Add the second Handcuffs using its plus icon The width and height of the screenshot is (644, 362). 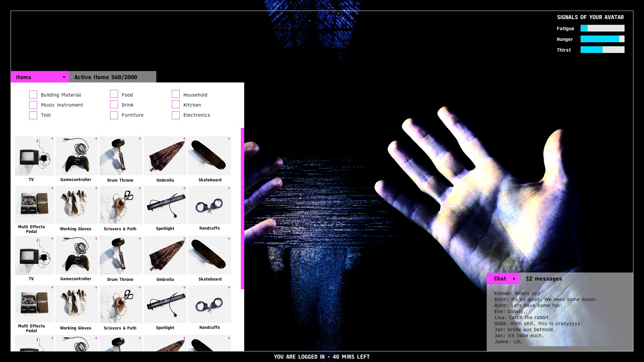click(229, 287)
